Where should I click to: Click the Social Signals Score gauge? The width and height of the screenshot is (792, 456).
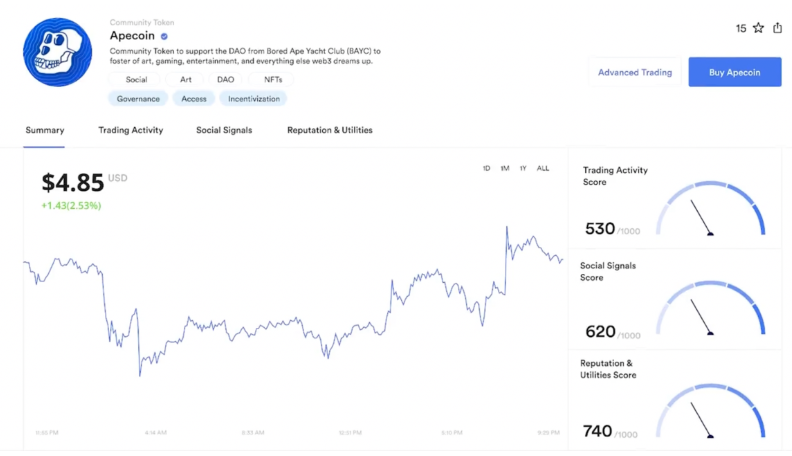click(710, 308)
